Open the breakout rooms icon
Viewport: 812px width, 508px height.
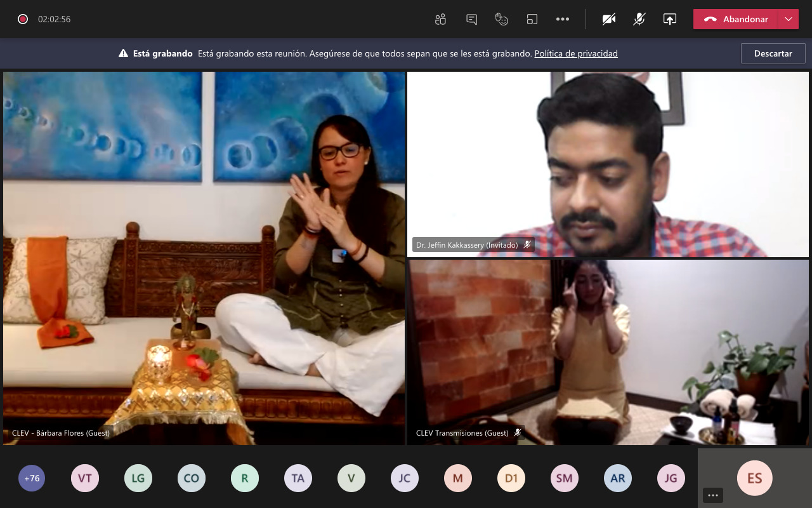tap(532, 19)
